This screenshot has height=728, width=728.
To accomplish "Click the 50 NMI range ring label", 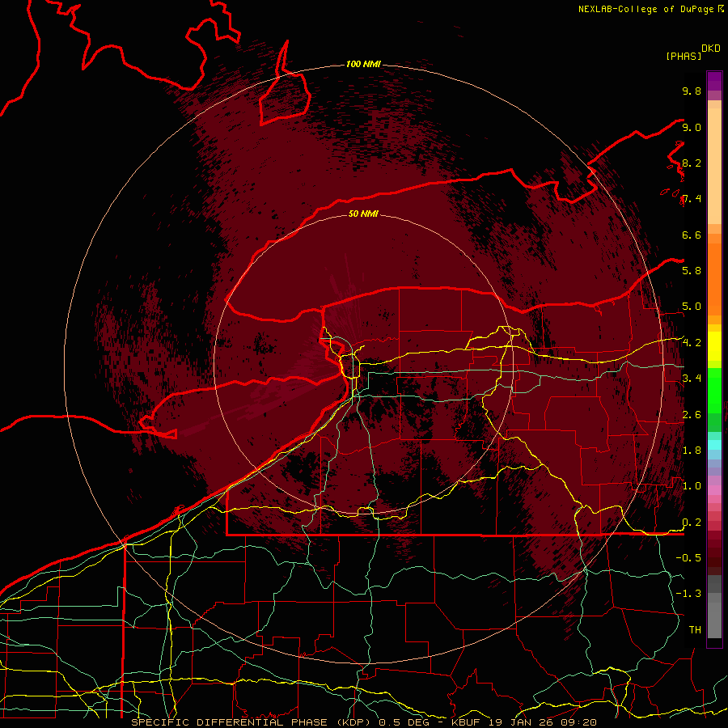I will (363, 214).
